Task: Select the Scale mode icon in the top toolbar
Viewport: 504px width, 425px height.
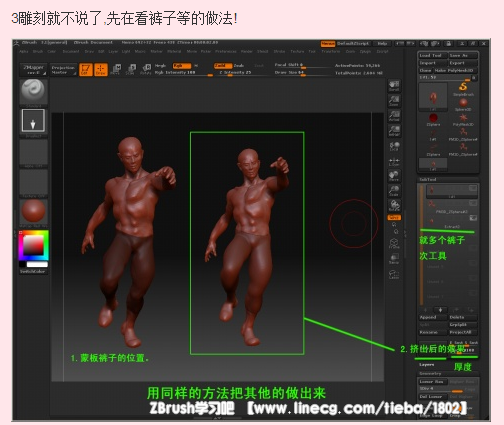Action: [131, 70]
